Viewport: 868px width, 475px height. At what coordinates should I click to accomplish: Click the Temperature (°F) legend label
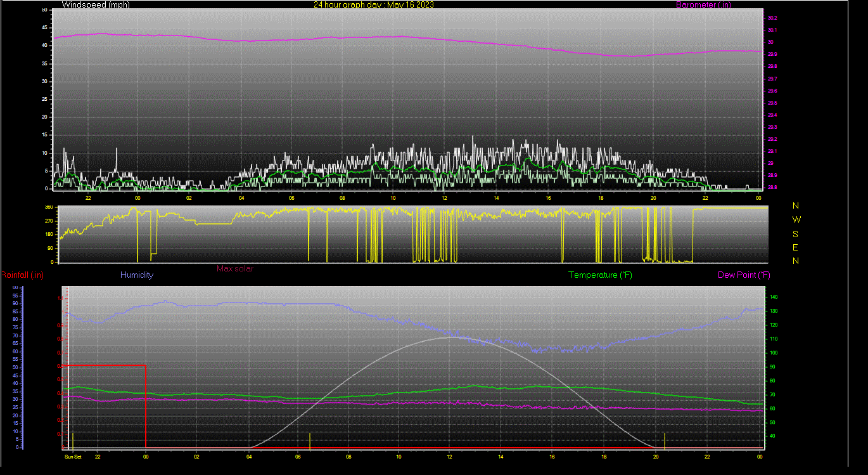point(600,275)
